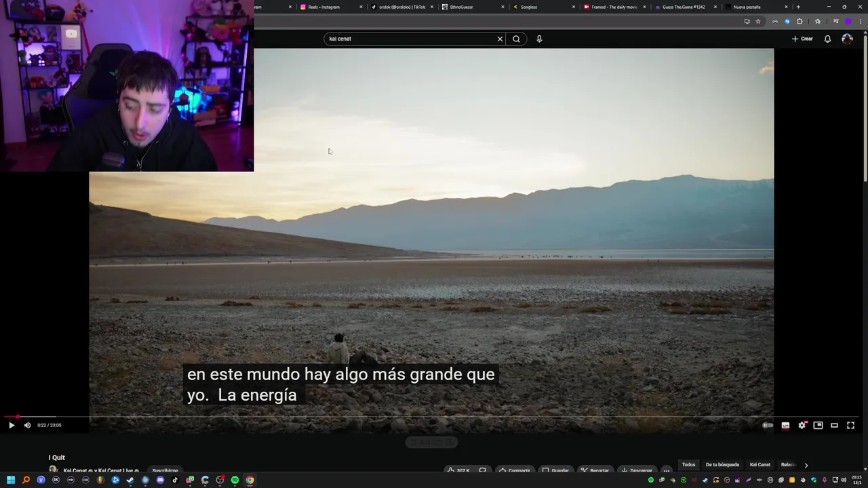Open the Chrome profile purple avatar

[848, 21]
